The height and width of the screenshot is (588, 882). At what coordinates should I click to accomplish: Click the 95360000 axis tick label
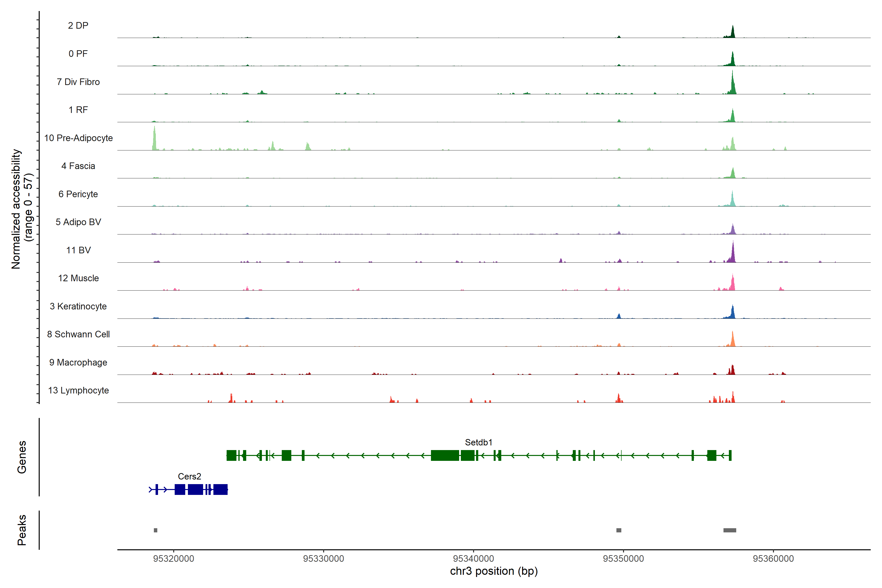point(773,558)
